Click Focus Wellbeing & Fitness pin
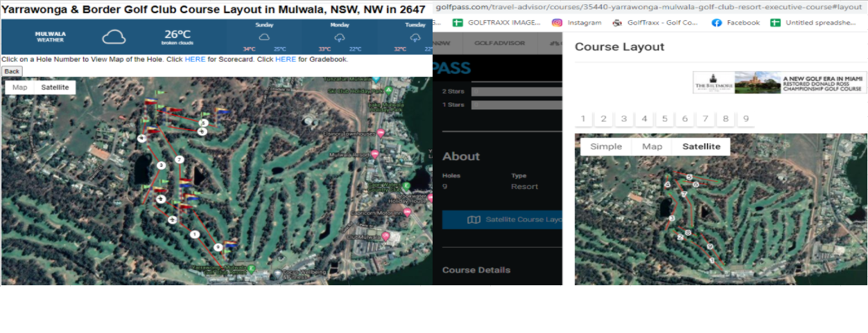This screenshot has height=333, width=868. (x=277, y=274)
